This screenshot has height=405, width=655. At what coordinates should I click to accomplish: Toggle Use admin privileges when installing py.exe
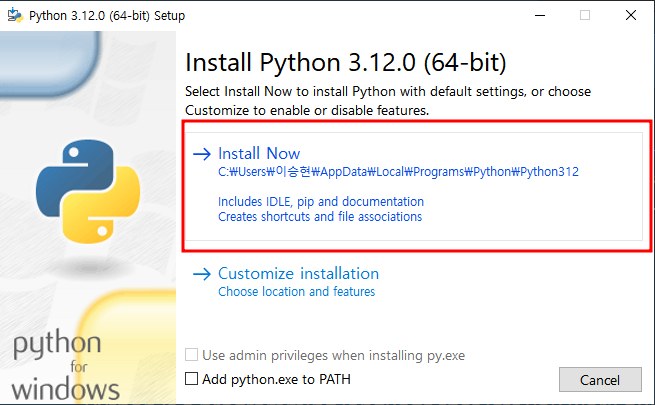click(x=191, y=355)
